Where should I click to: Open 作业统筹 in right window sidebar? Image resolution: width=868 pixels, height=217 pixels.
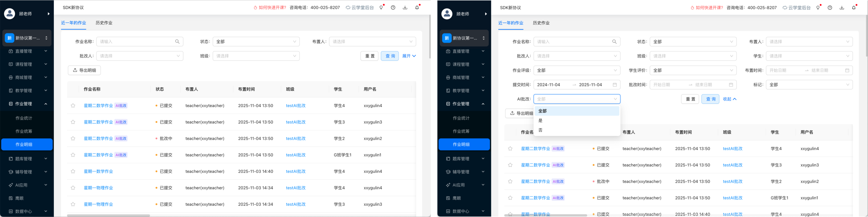point(461,132)
